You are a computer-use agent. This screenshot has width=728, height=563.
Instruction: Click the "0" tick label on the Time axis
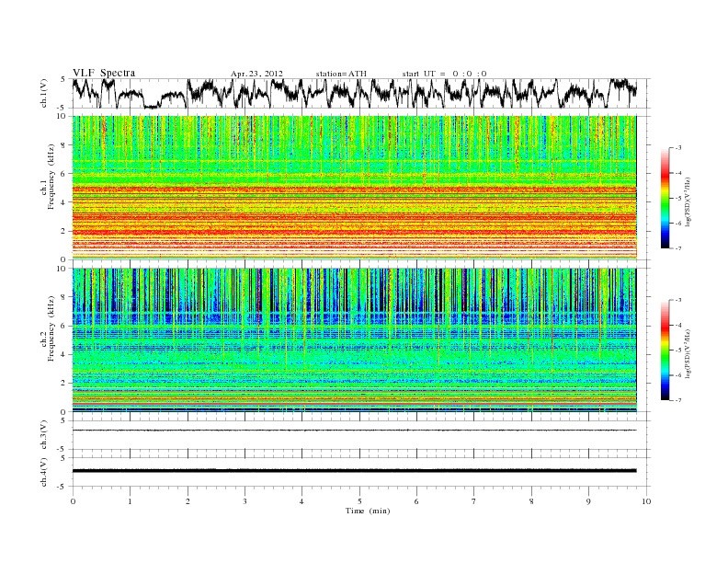[73, 501]
